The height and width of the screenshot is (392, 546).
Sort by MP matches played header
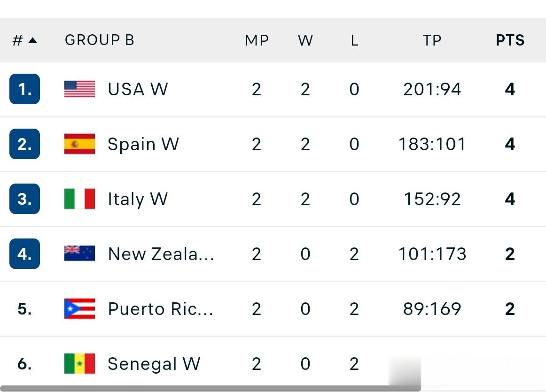(x=257, y=40)
